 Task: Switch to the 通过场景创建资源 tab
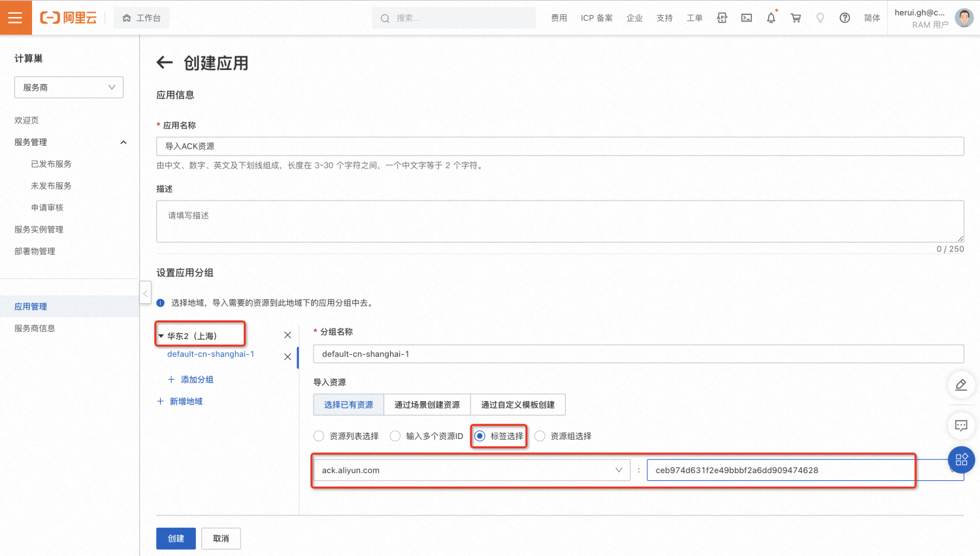click(x=427, y=404)
